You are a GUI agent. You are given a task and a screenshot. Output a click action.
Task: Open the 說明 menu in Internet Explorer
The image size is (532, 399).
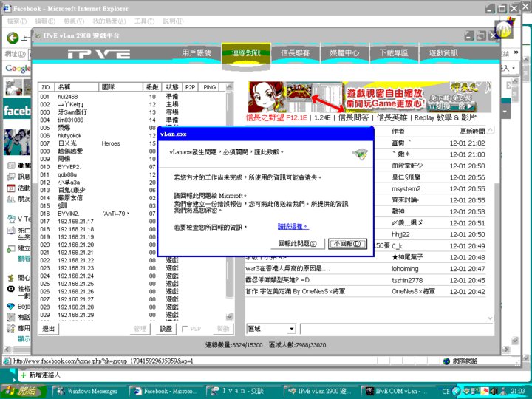[x=173, y=21]
